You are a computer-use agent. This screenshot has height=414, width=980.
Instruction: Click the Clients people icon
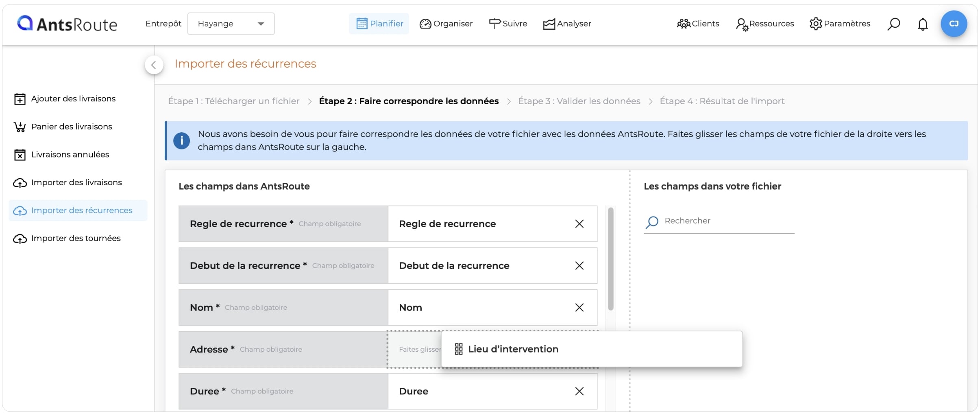coord(684,24)
